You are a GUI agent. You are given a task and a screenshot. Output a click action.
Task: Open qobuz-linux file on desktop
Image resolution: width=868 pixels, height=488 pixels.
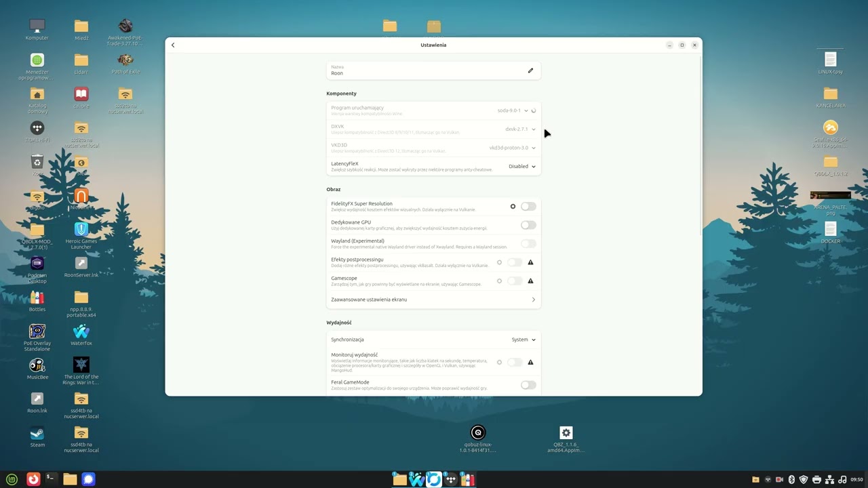point(478,439)
